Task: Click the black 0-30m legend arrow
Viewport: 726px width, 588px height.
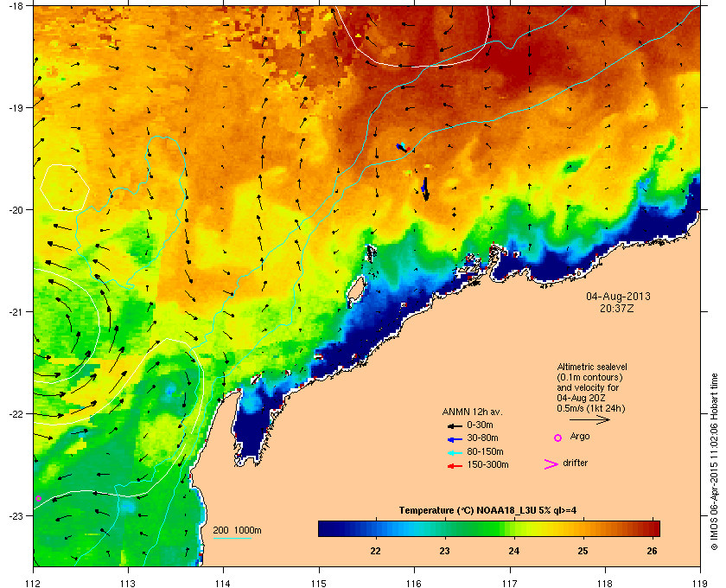Action: (x=455, y=425)
